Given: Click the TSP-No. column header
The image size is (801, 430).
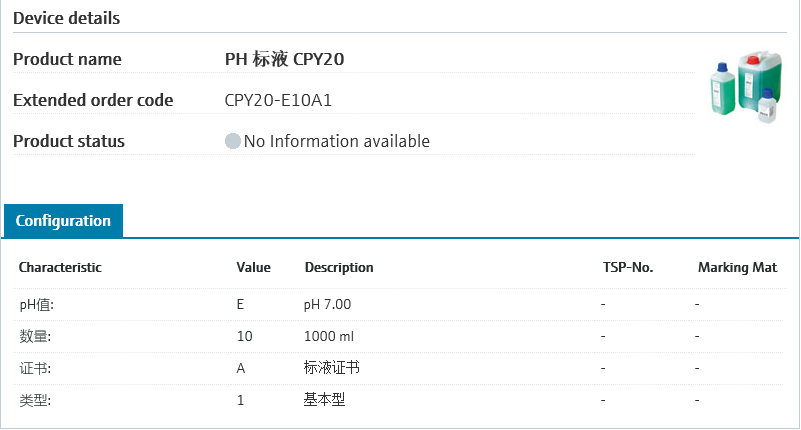Looking at the screenshot, I should (627, 268).
